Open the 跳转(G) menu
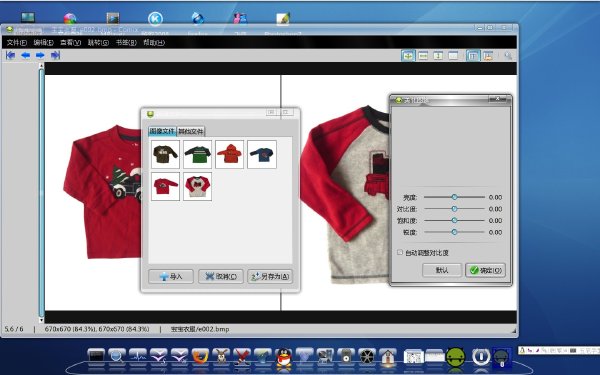 click(x=98, y=42)
